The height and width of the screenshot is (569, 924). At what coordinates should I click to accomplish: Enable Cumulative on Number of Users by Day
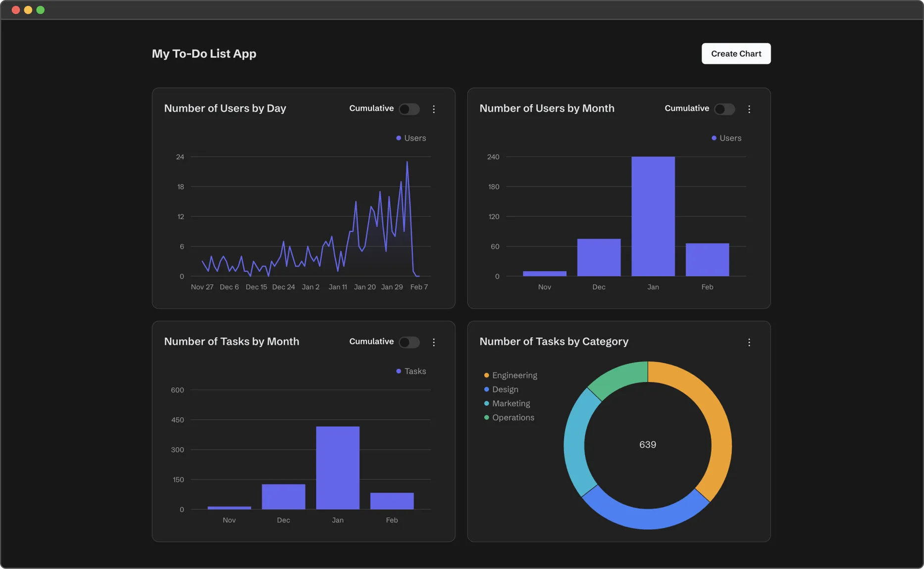(x=409, y=109)
